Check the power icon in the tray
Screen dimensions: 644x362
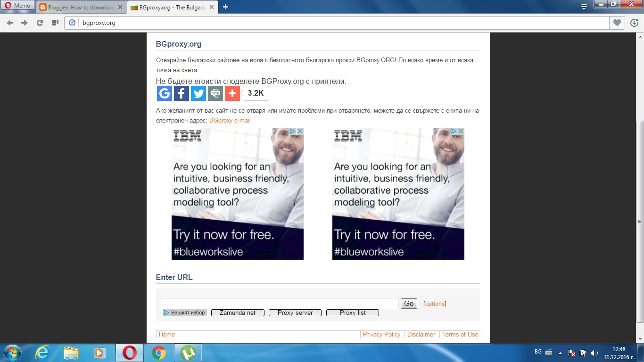583,353
